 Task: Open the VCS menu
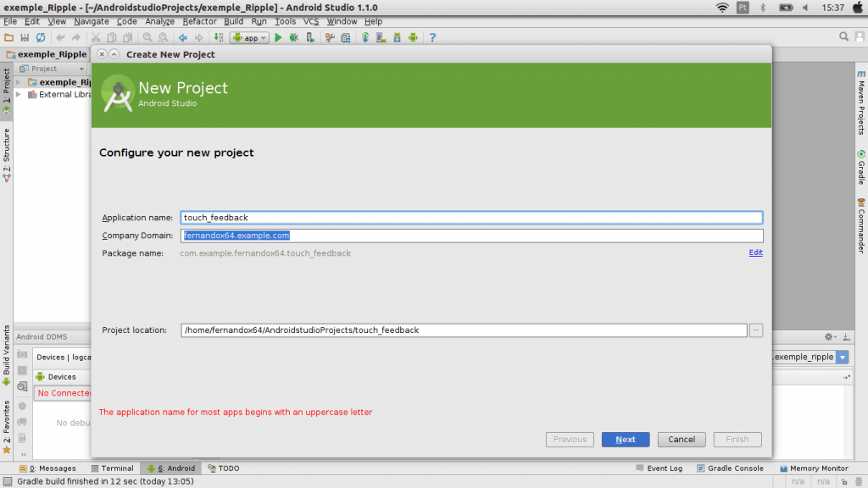(310, 21)
